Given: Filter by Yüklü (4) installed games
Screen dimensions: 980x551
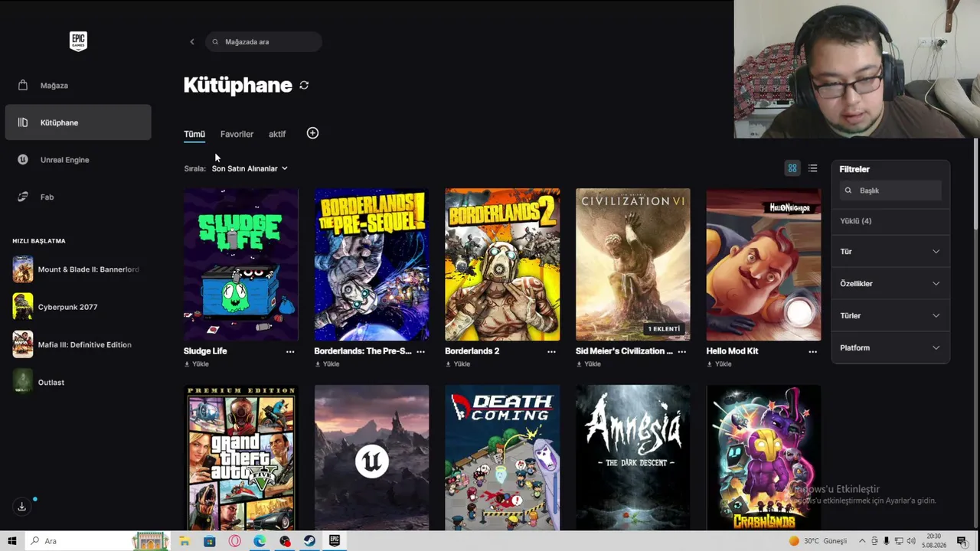Looking at the screenshot, I should click(856, 221).
